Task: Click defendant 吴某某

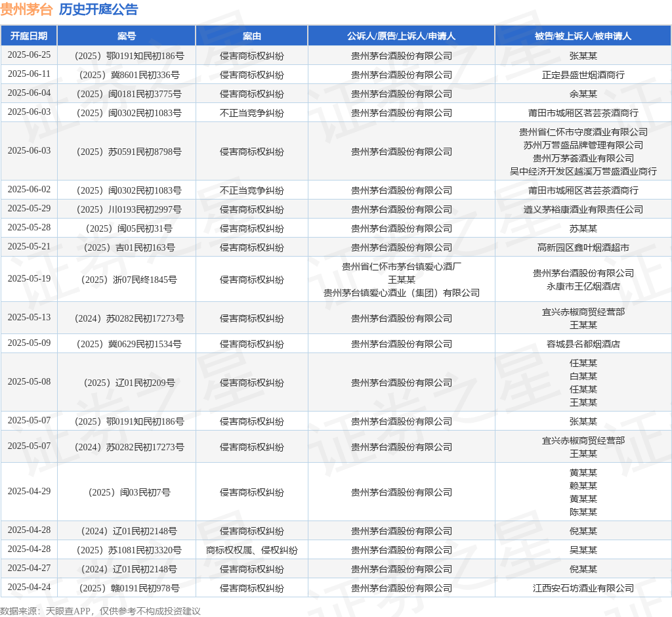Action: (583, 550)
